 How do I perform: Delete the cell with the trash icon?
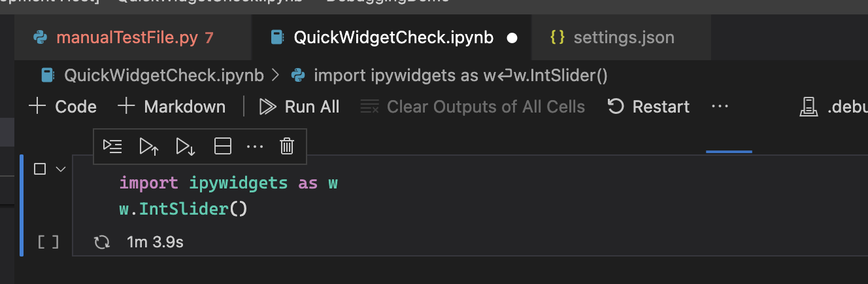coord(287,147)
